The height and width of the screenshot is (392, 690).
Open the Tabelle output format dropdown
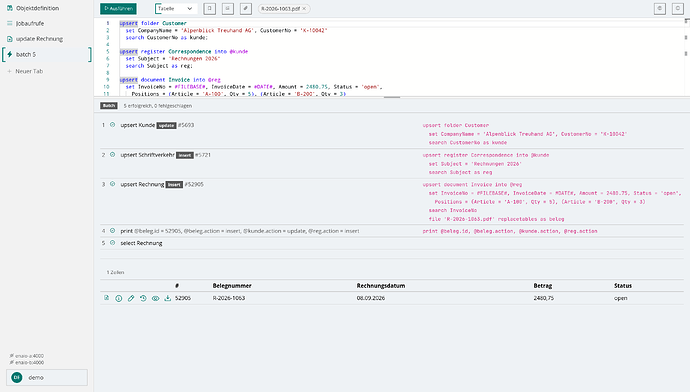click(175, 8)
